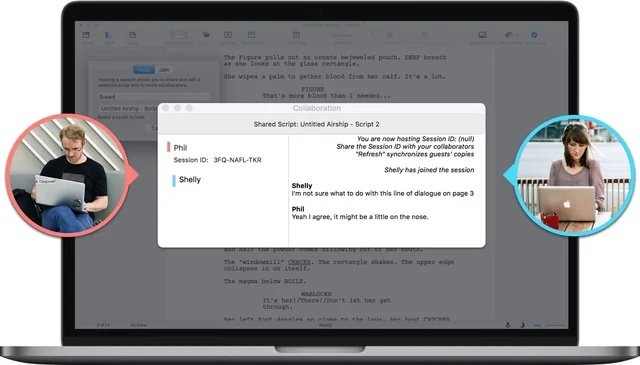640x365 pixels.
Task: Open the Untitled Airship script selector dropdown
Action: (x=129, y=109)
